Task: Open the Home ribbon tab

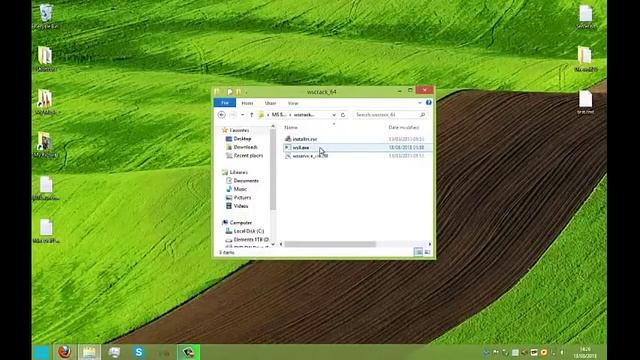Action: pos(247,103)
